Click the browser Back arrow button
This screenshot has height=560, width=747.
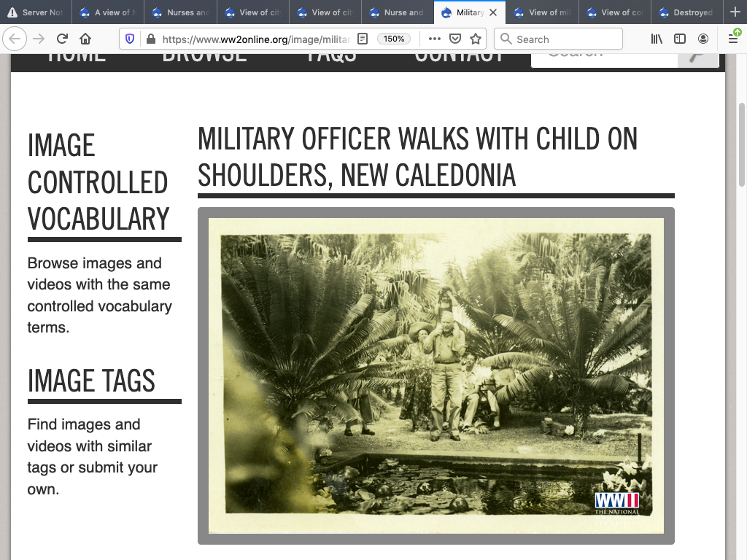tap(15, 39)
